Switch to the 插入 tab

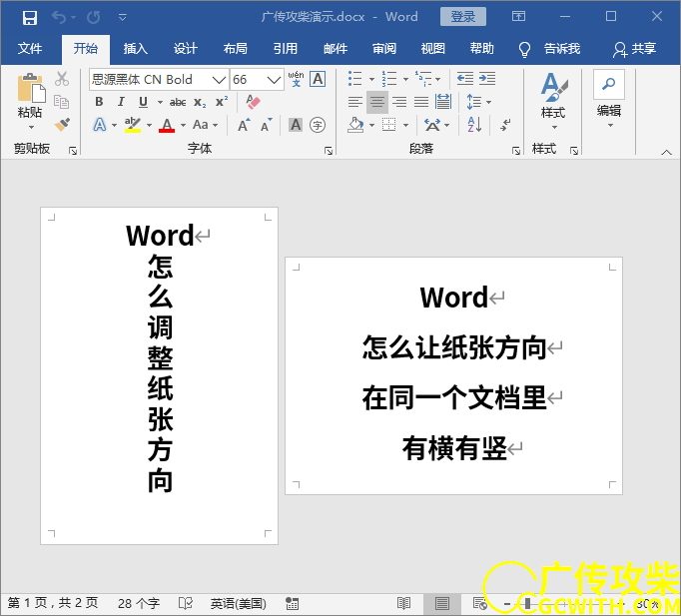[x=136, y=48]
